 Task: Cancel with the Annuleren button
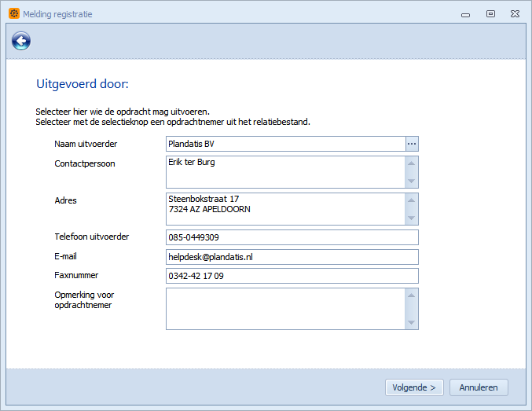click(479, 387)
